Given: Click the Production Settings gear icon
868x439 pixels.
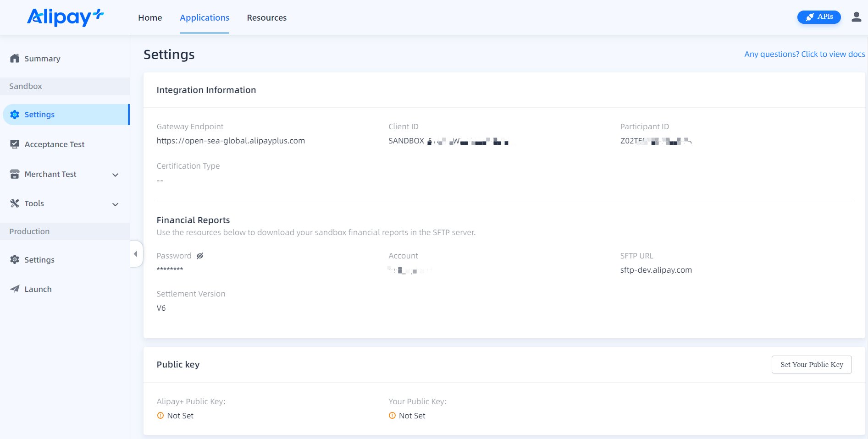Looking at the screenshot, I should pyautogui.click(x=15, y=260).
